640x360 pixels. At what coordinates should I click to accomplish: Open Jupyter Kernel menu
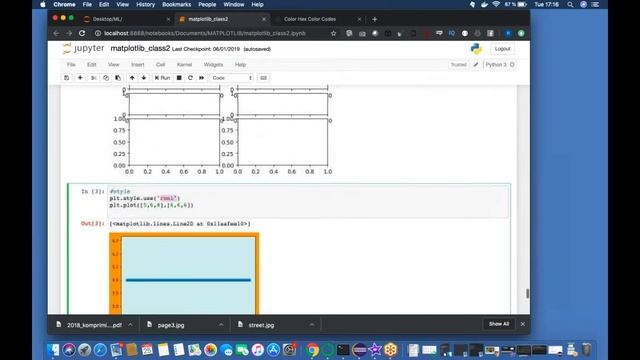point(184,64)
